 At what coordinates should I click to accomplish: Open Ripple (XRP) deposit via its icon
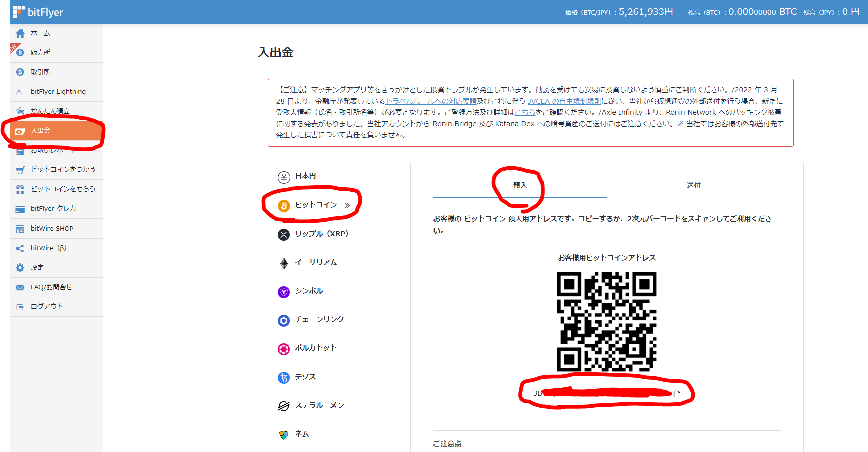[x=284, y=234]
